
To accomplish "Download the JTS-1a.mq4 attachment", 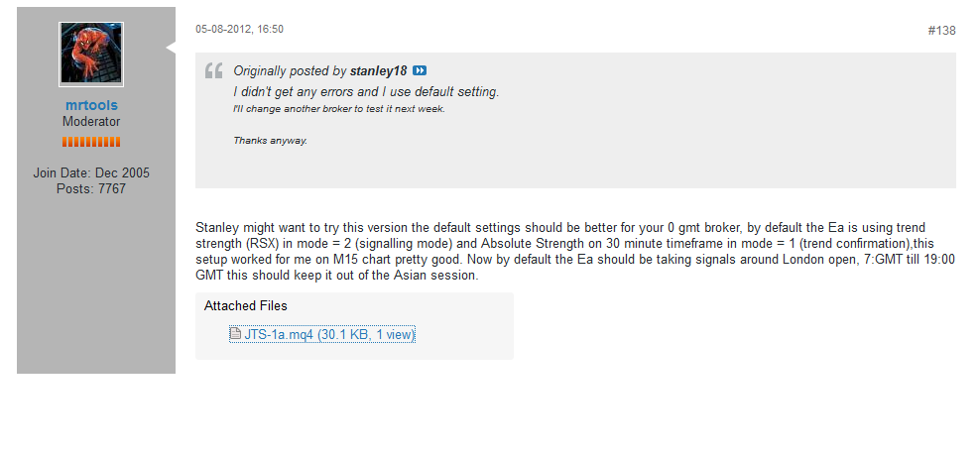I will pyautogui.click(x=329, y=335).
